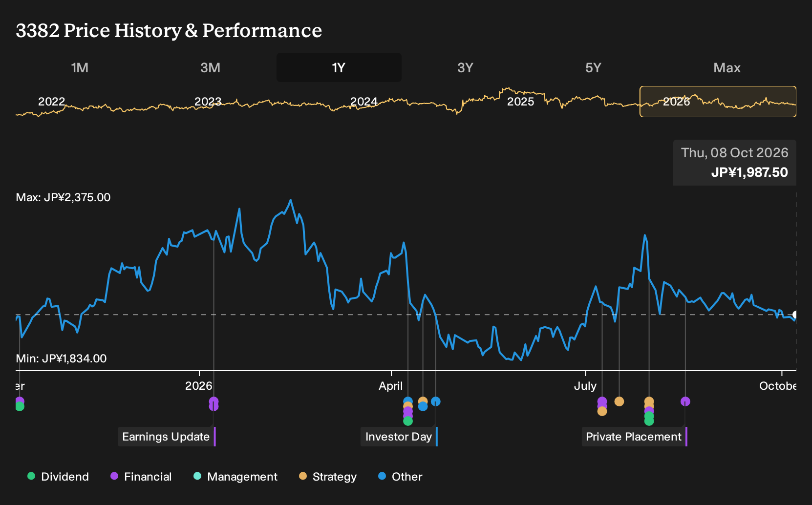This screenshot has height=505, width=812.
Task: Click the Min: JP¥1,834.00 label
Action: tap(62, 358)
